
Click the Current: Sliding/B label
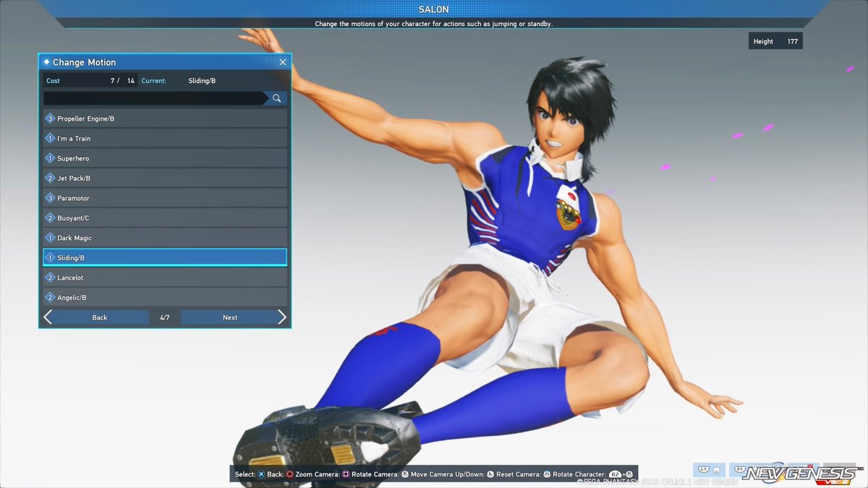(179, 81)
